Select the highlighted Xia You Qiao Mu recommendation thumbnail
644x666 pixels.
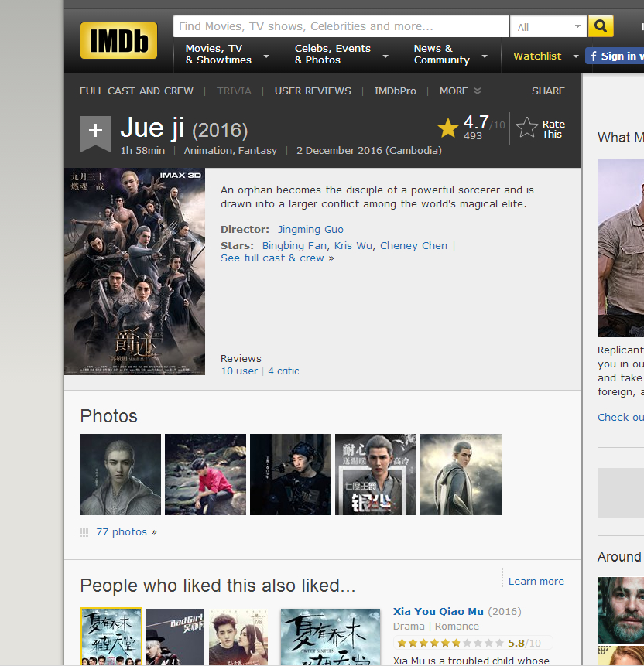(111, 637)
